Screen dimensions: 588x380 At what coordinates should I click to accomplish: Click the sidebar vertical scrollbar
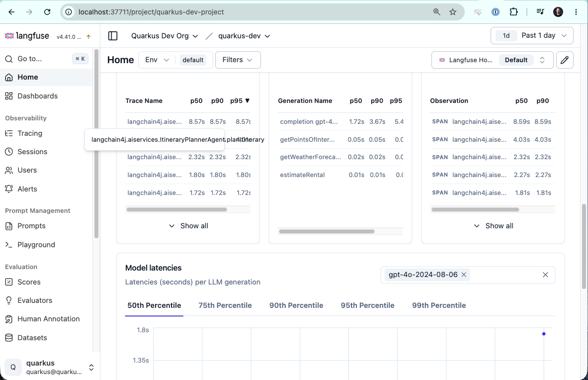pos(96,144)
